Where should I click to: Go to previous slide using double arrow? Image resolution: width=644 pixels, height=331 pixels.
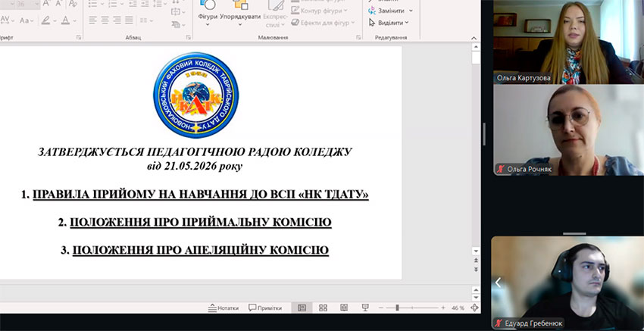[476, 261]
